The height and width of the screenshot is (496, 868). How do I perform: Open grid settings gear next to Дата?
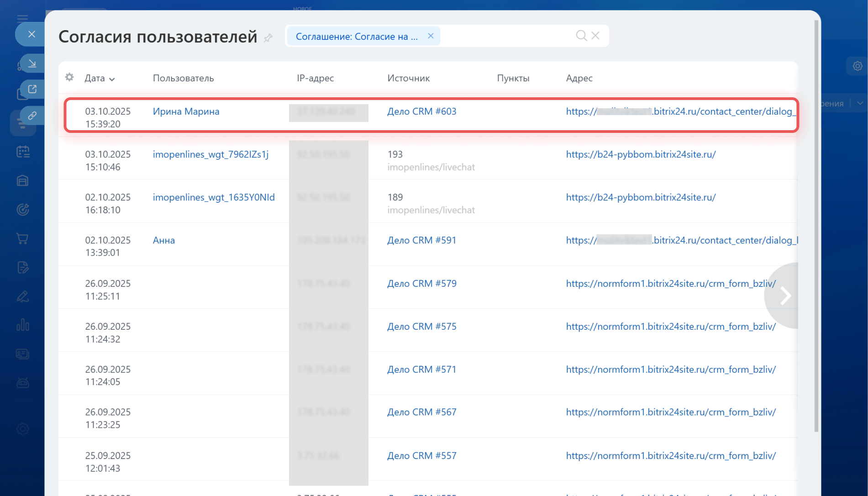(69, 77)
